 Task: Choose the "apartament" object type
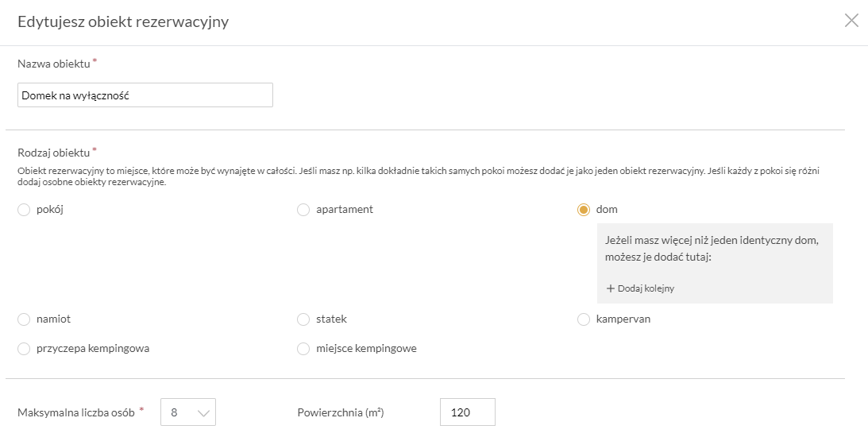coord(303,210)
